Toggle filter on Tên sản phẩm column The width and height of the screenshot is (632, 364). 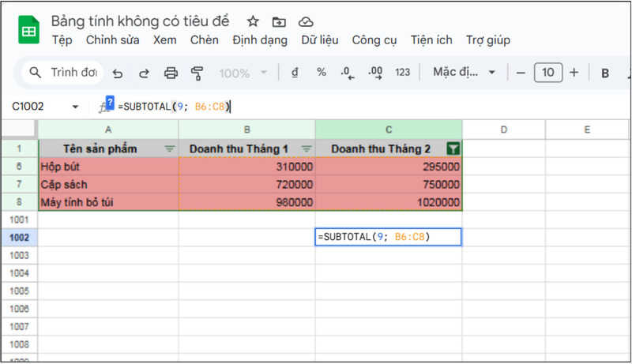170,148
